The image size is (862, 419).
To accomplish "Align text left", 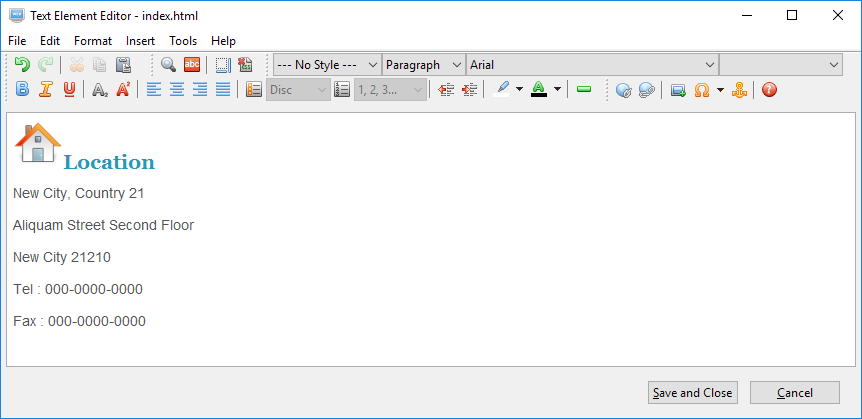I will click(x=154, y=90).
